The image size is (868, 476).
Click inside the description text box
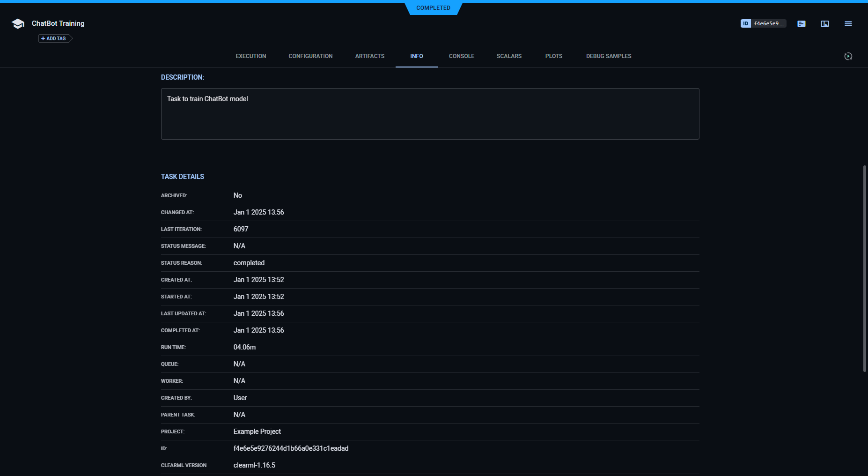tap(430, 113)
